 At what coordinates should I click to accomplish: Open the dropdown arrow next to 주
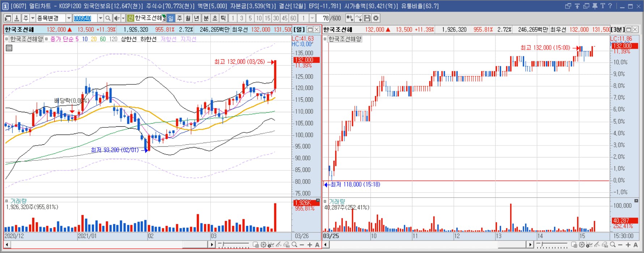tap(33, 18)
